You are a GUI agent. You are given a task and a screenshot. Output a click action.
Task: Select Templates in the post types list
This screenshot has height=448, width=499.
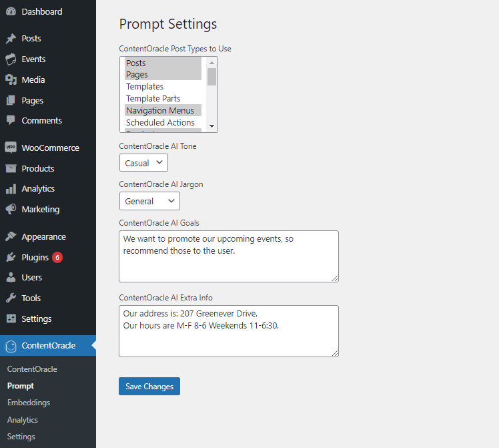pos(163,87)
